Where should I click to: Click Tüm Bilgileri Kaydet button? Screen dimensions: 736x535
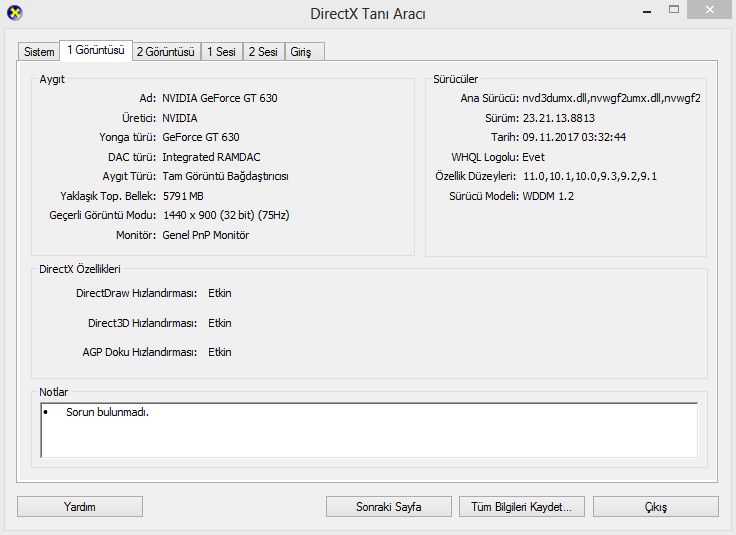coord(521,507)
